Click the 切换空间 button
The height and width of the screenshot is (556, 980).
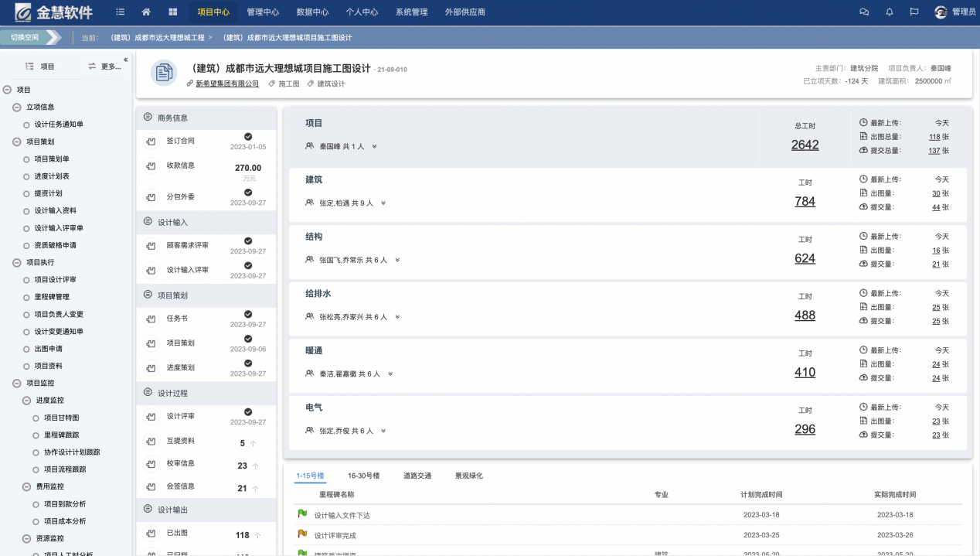point(31,37)
